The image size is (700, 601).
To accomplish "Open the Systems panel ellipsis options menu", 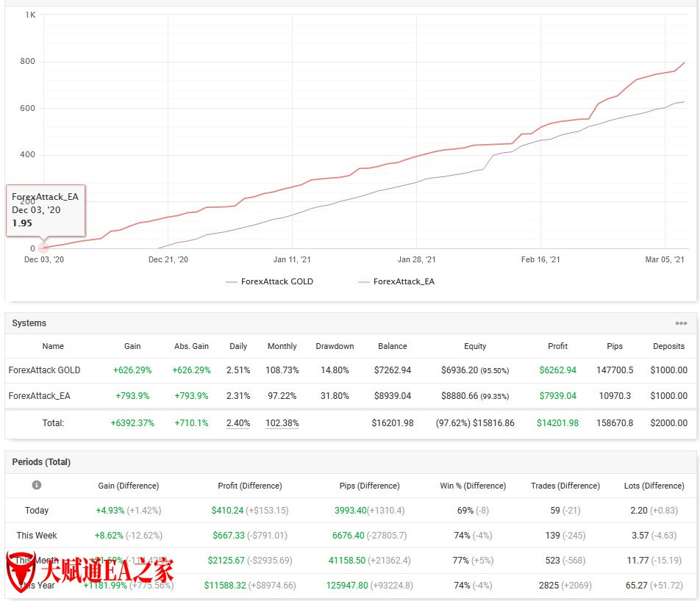I will pyautogui.click(x=681, y=323).
